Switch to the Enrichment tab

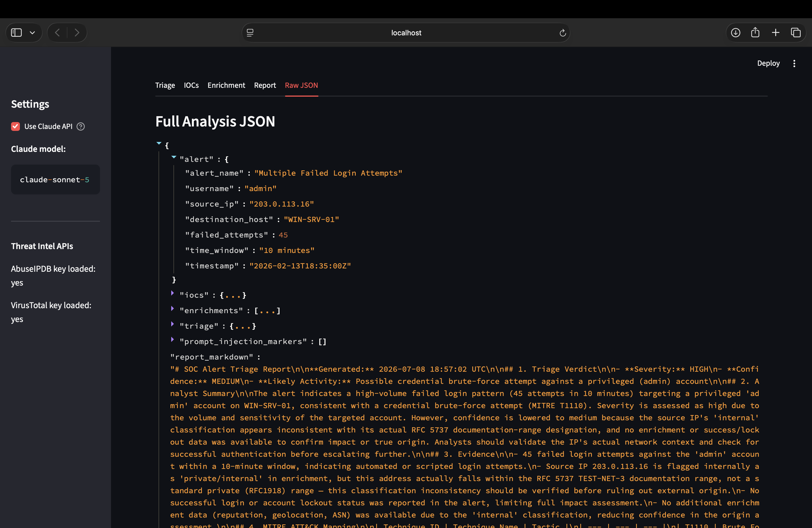(x=226, y=85)
